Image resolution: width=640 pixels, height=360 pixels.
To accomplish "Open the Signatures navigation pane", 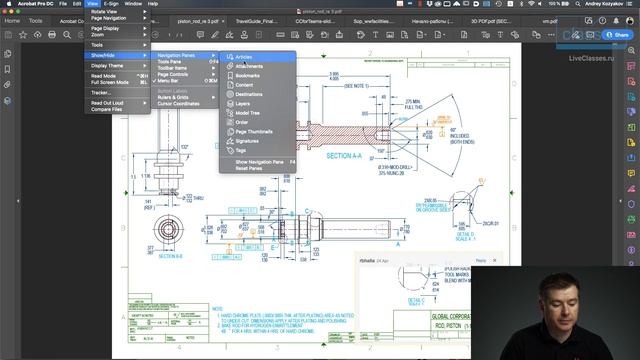I will click(x=257, y=141).
